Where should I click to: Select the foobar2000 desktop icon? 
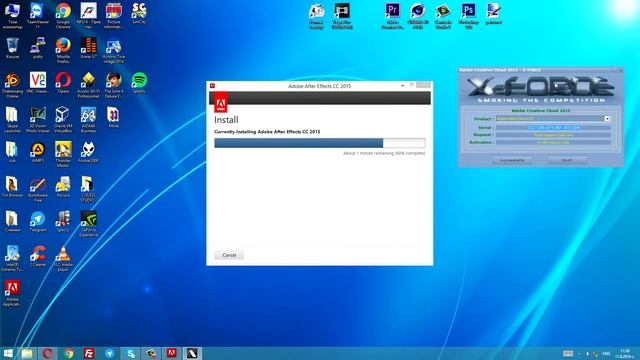[x=88, y=152]
